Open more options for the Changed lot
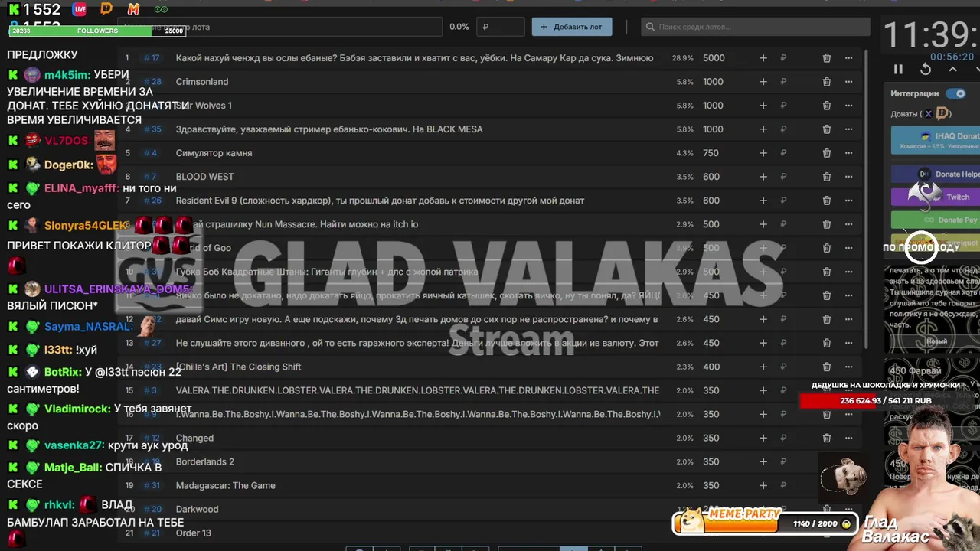This screenshot has width=980, height=551. [848, 439]
